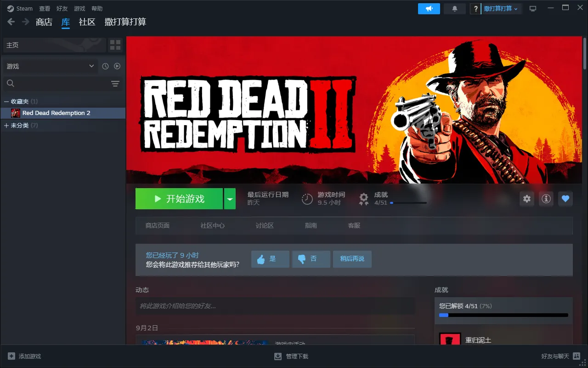
Task: Open the 查看 menu
Action: click(x=45, y=9)
